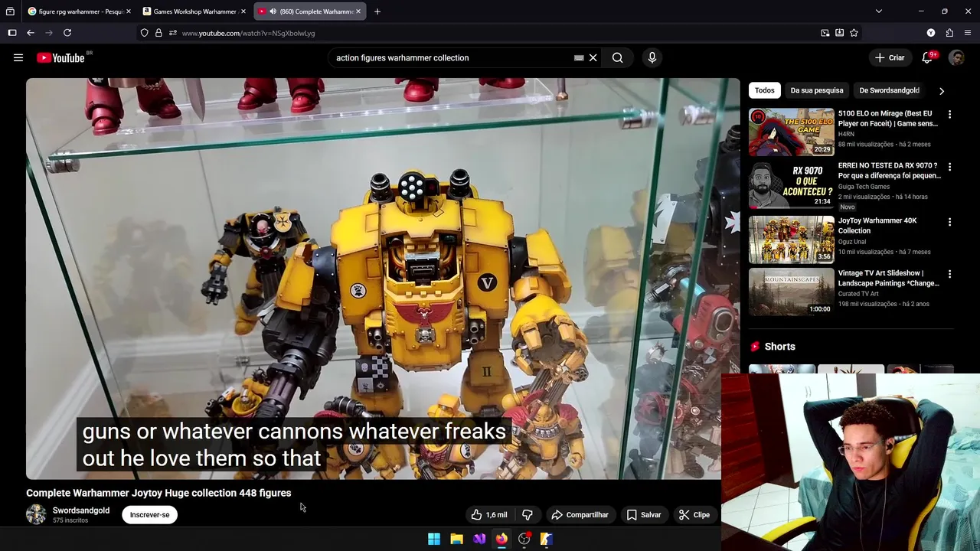Open Visual Studio from the taskbar

coord(479,539)
